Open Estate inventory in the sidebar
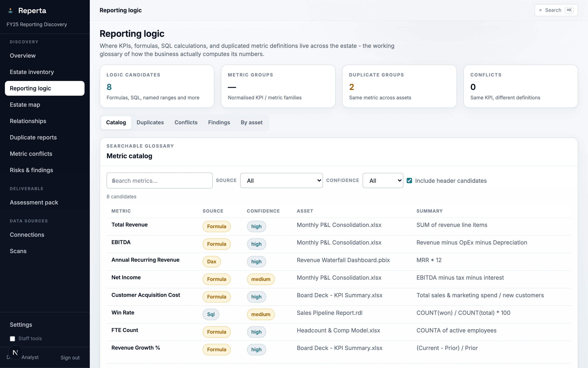The height and width of the screenshot is (368, 588). click(45, 72)
